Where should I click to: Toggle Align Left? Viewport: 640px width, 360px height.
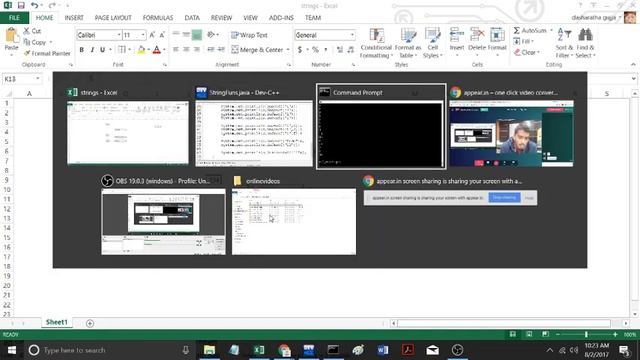(176, 49)
